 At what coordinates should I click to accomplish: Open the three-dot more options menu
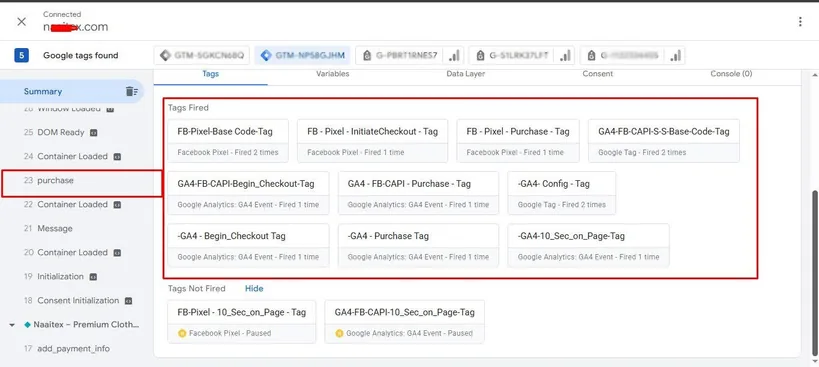click(800, 21)
